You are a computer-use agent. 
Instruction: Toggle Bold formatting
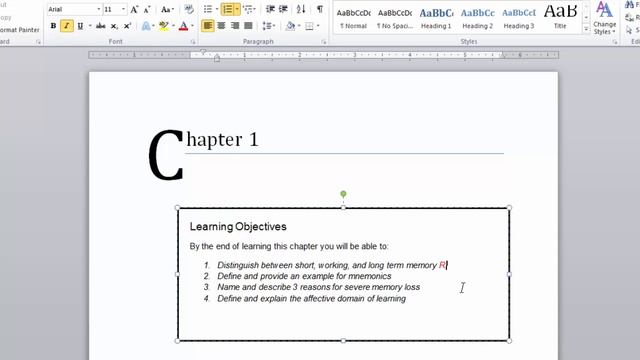click(53, 26)
